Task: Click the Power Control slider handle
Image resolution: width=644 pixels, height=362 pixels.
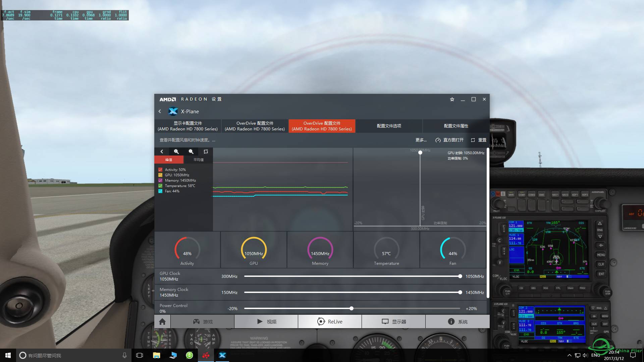Action: (x=352, y=308)
